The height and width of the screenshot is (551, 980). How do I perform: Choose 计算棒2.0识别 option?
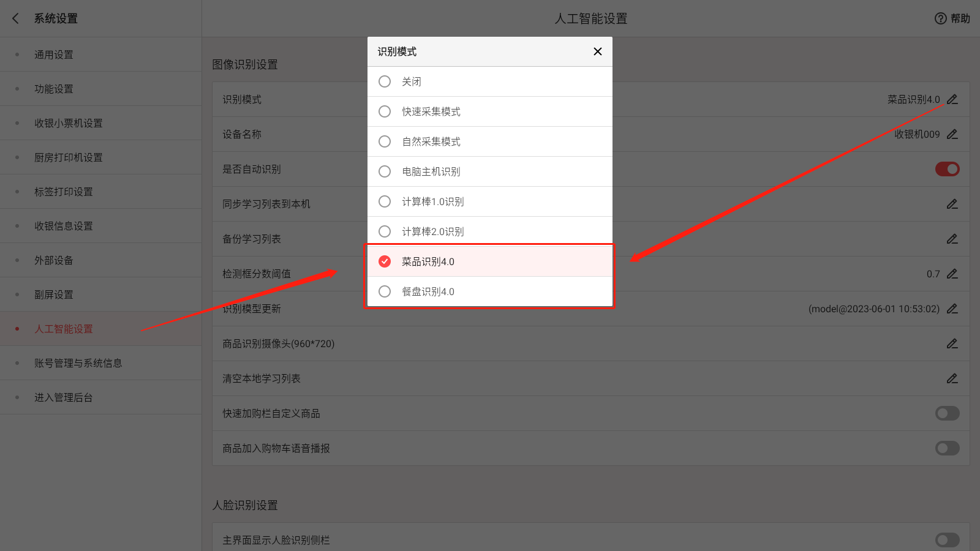click(x=490, y=231)
